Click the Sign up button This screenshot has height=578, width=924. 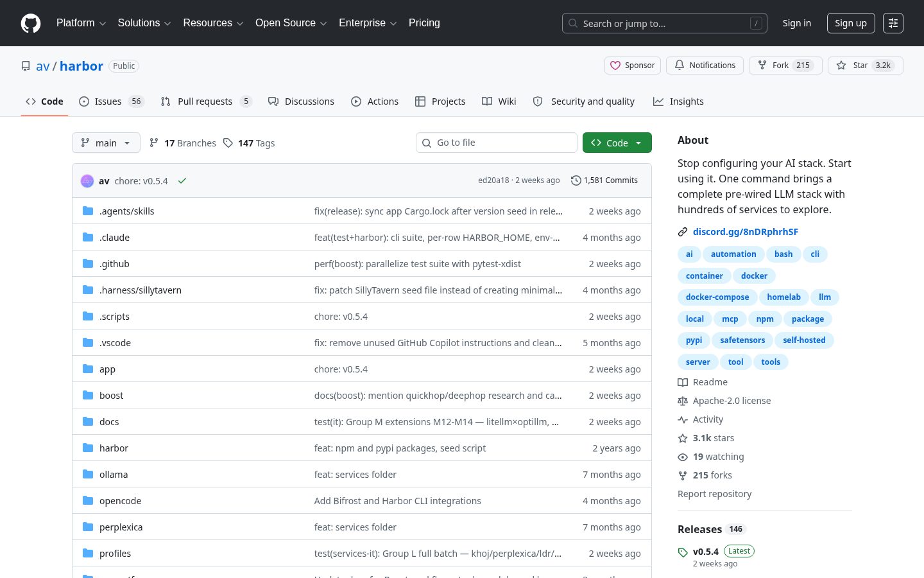(x=851, y=23)
